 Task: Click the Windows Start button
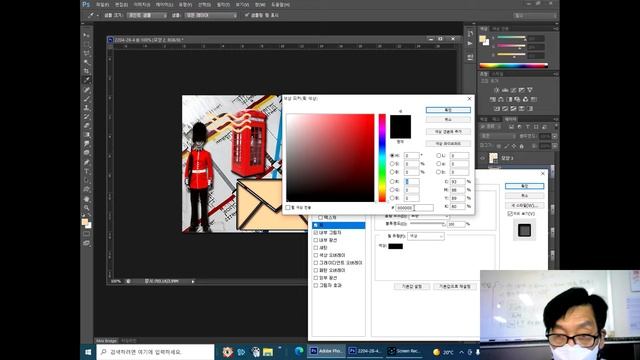(88, 352)
